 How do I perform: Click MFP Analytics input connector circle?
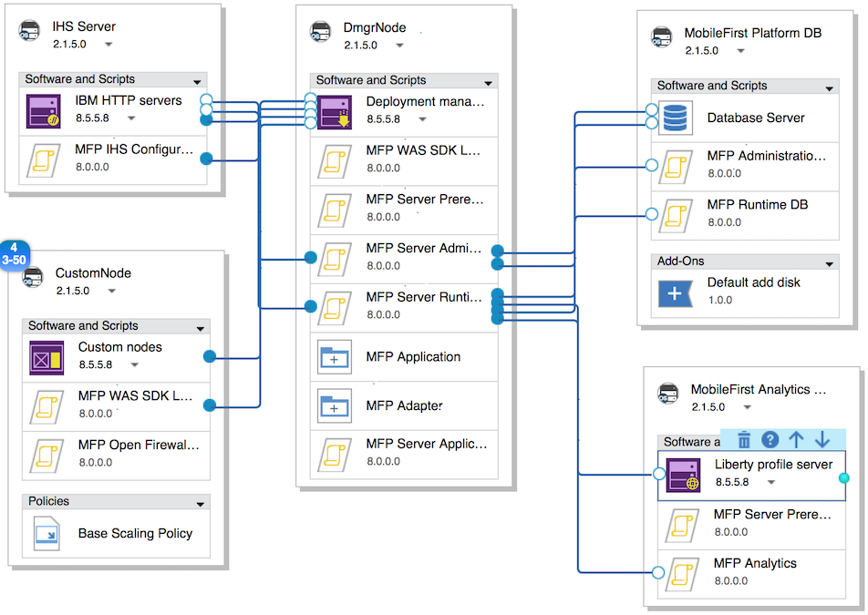(x=658, y=572)
